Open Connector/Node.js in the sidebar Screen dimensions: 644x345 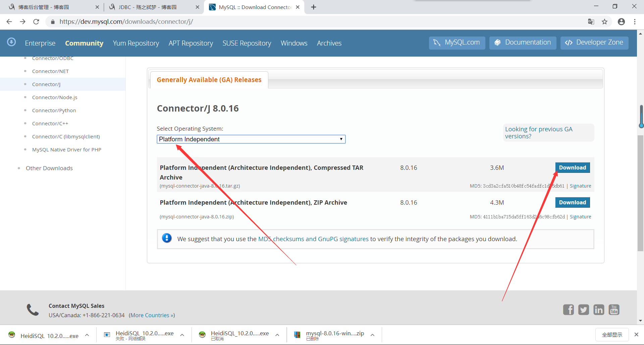[x=55, y=97]
